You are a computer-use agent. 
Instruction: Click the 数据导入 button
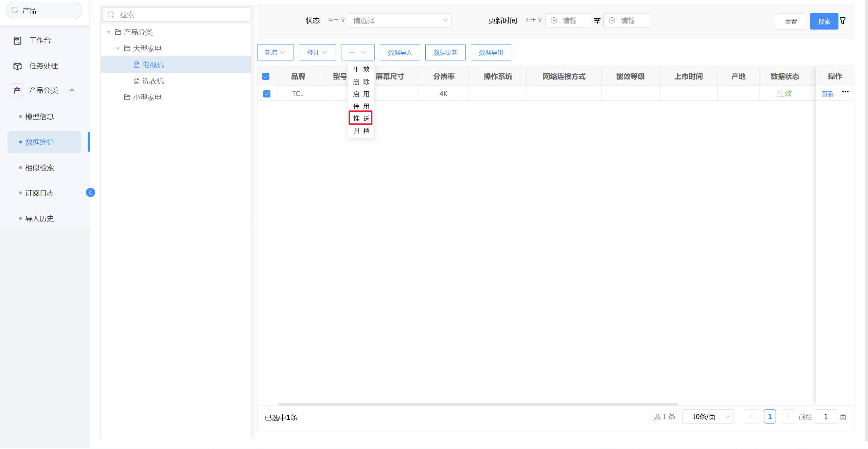(400, 53)
